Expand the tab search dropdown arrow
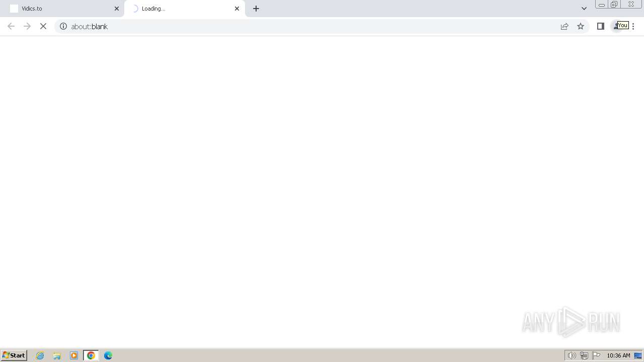This screenshot has width=644, height=362. (584, 9)
